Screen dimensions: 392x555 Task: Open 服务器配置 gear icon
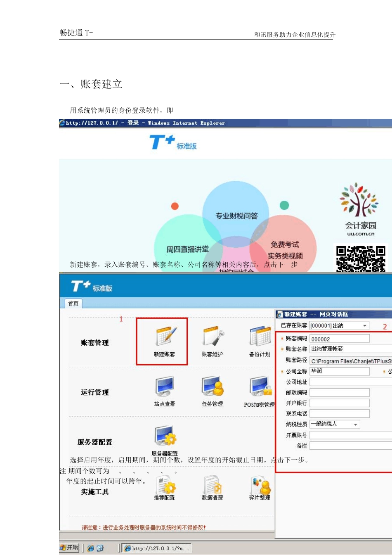point(165,436)
